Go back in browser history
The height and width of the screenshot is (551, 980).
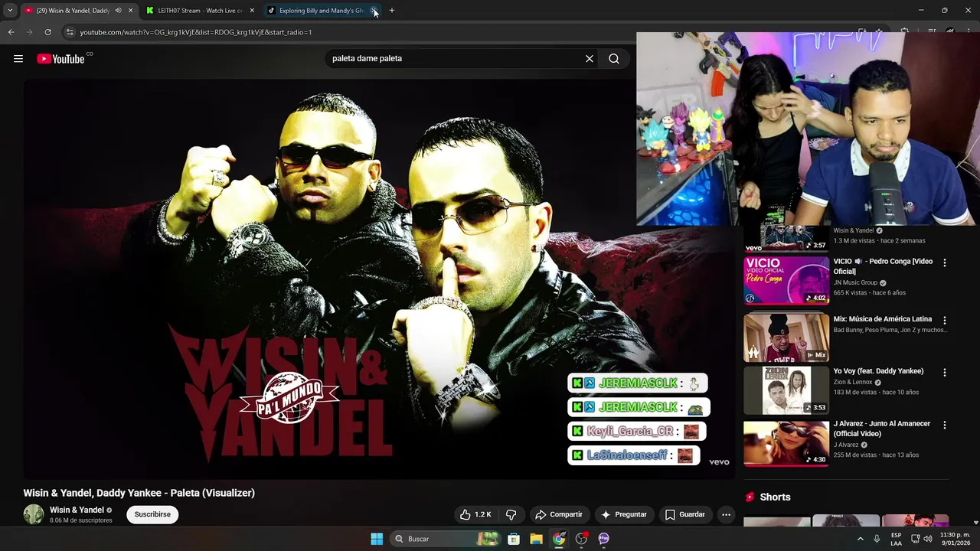[11, 32]
